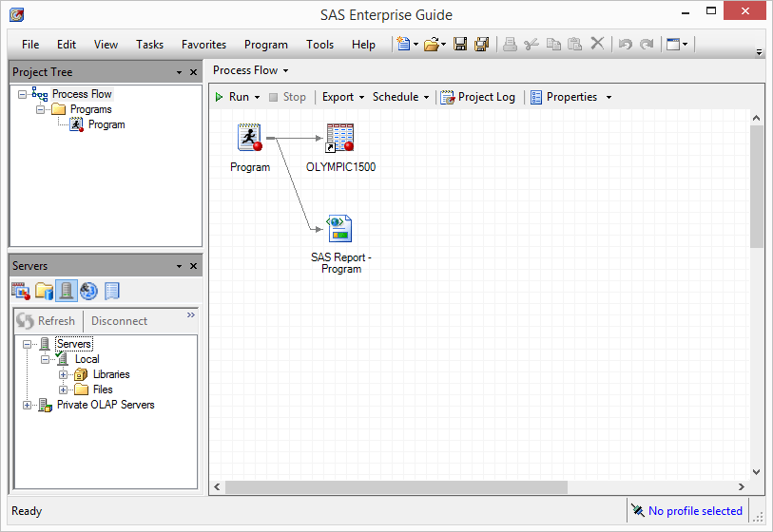
Task: Click the SAS Folders icon in Servers pane
Action: (44, 291)
